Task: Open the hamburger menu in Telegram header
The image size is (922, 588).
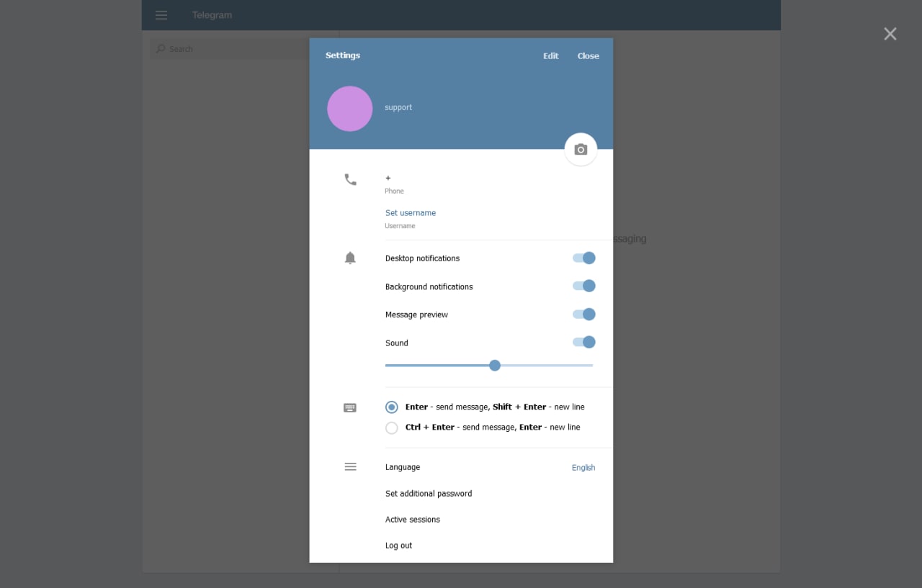Action: (x=161, y=15)
